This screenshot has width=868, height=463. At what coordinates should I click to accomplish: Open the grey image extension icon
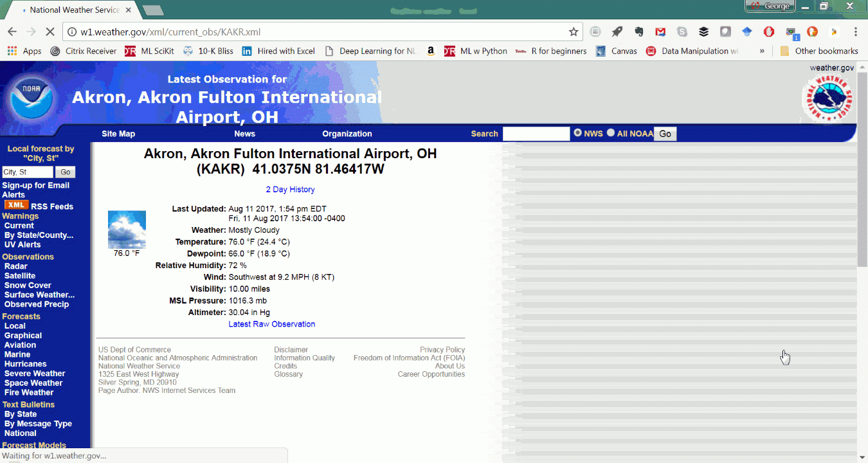click(595, 32)
